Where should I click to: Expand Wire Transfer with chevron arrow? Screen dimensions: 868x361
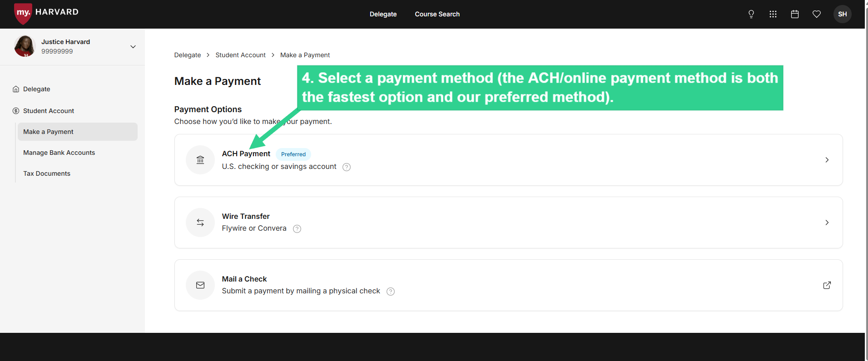[x=827, y=223]
